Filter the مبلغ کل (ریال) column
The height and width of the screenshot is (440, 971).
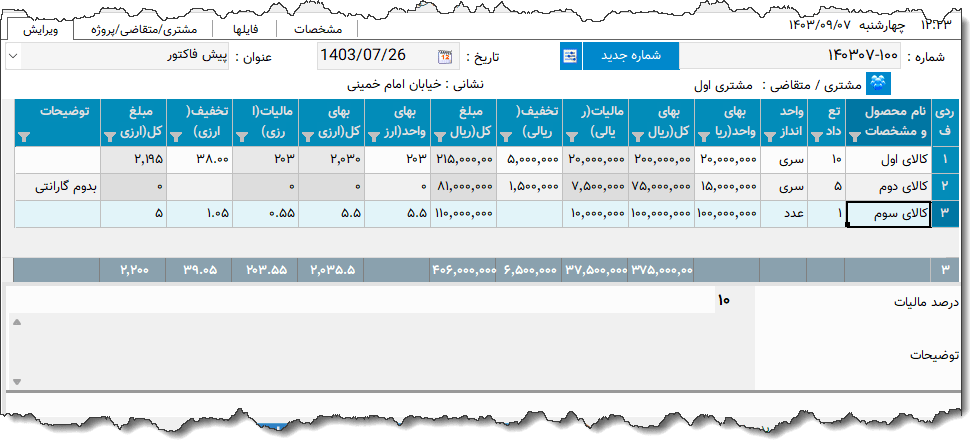pyautogui.click(x=440, y=136)
